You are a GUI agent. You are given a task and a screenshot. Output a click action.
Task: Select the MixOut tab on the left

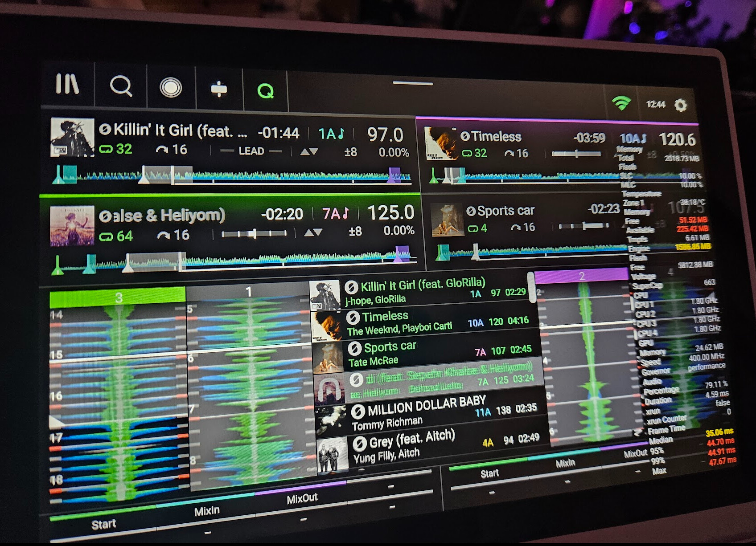click(302, 498)
